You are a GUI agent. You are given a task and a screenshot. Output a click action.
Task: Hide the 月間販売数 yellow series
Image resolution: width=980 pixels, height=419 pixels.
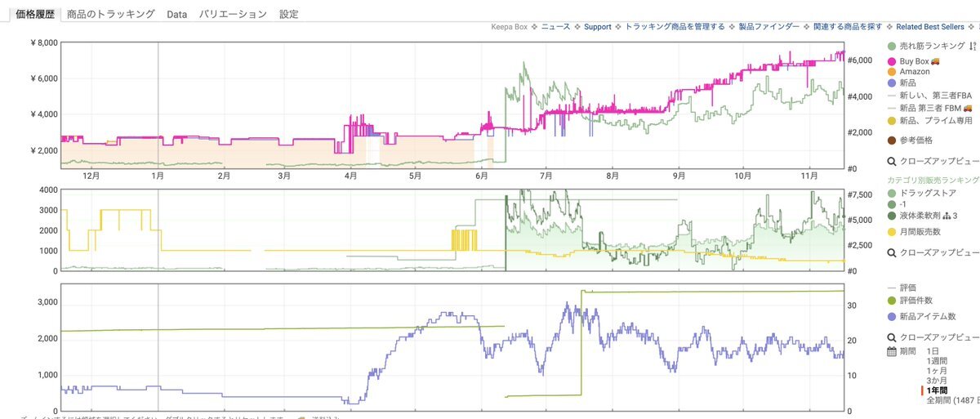coord(892,232)
